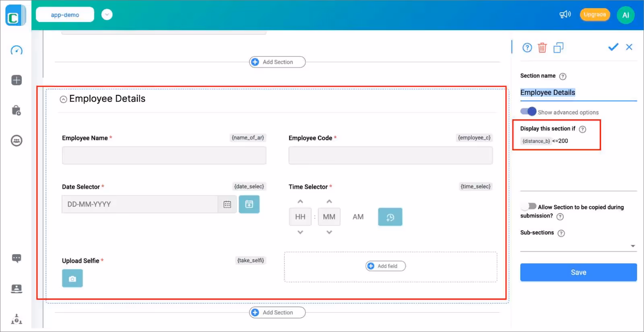The image size is (644, 332).
Task: Open the dashboard gauge sidebar icon
Action: coord(17,50)
